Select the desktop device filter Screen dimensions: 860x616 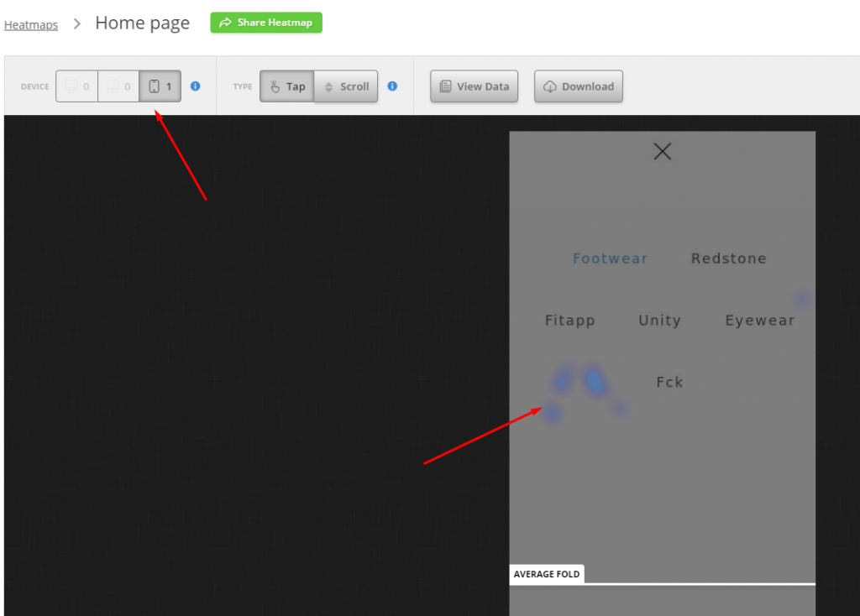tap(76, 86)
